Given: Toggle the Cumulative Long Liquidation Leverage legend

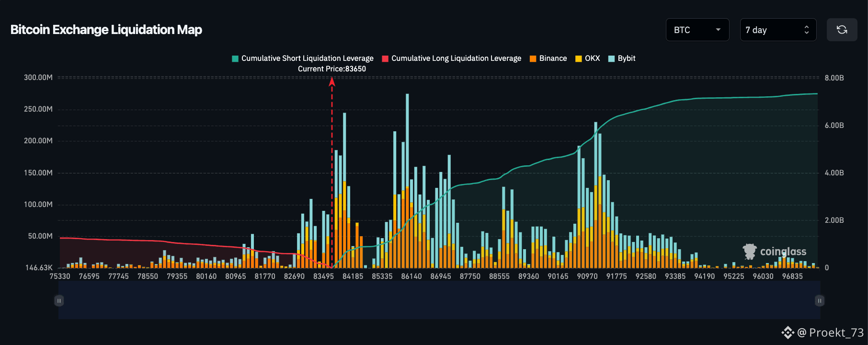Looking at the screenshot, I should click(451, 58).
